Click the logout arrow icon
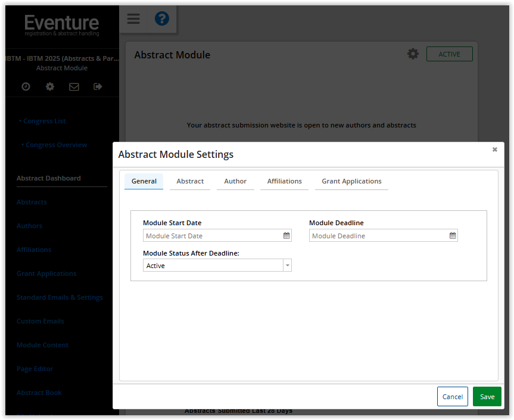This screenshot has width=514, height=420. click(x=98, y=86)
